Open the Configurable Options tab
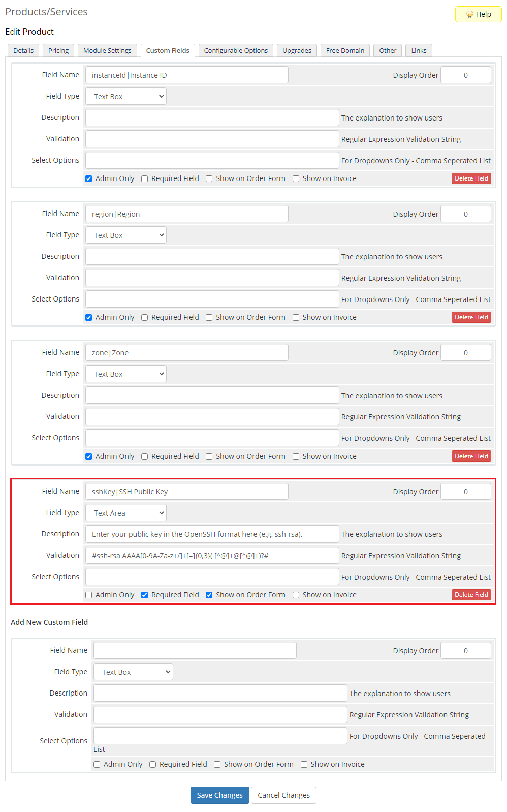Viewport: 507px width, 812px height. [236, 50]
